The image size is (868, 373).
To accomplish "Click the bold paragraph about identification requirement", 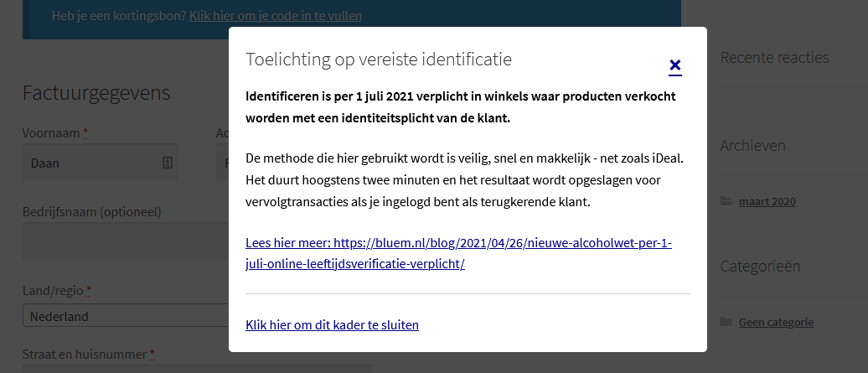I will [460, 107].
